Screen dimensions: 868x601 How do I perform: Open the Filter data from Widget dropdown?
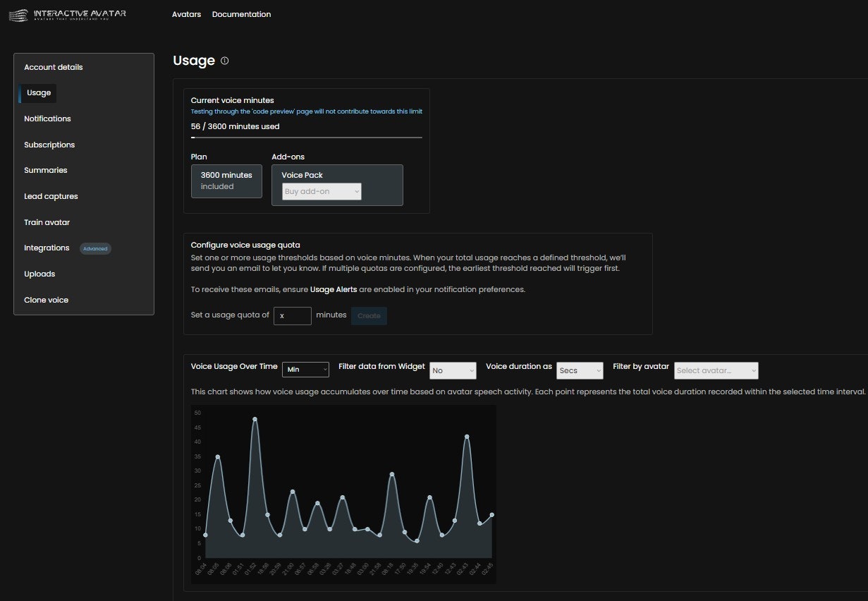pos(453,370)
